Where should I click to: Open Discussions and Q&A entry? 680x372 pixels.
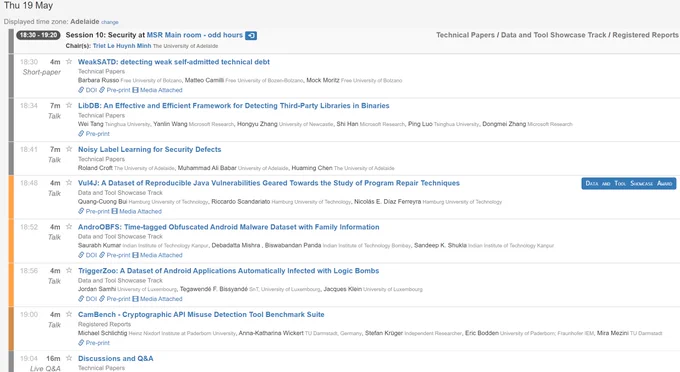click(115, 359)
